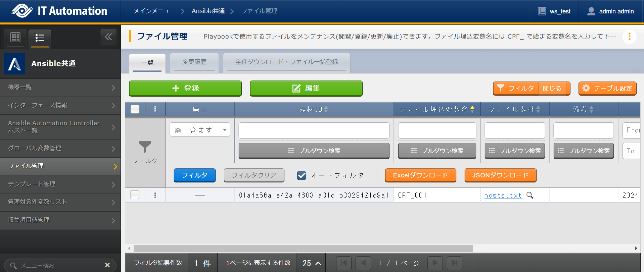644x272 pixels.
Task: Check the row checkbox for CPF_001
Action: point(135,195)
